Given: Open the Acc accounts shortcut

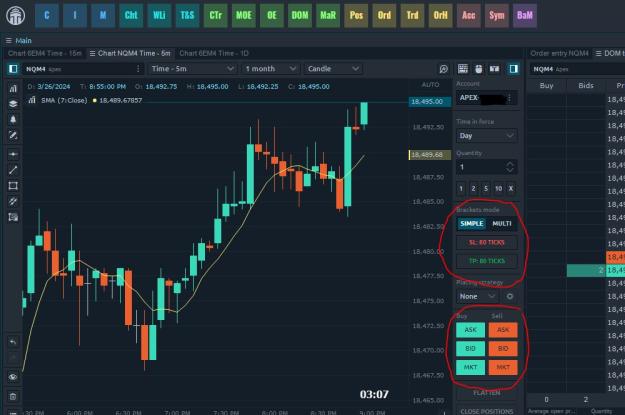Looking at the screenshot, I should tap(468, 16).
